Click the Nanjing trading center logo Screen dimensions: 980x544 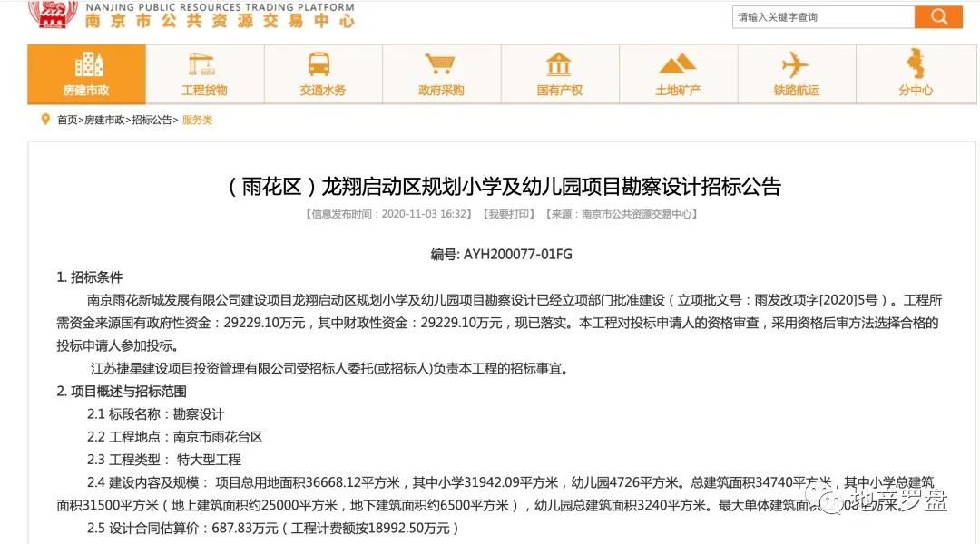[54, 15]
